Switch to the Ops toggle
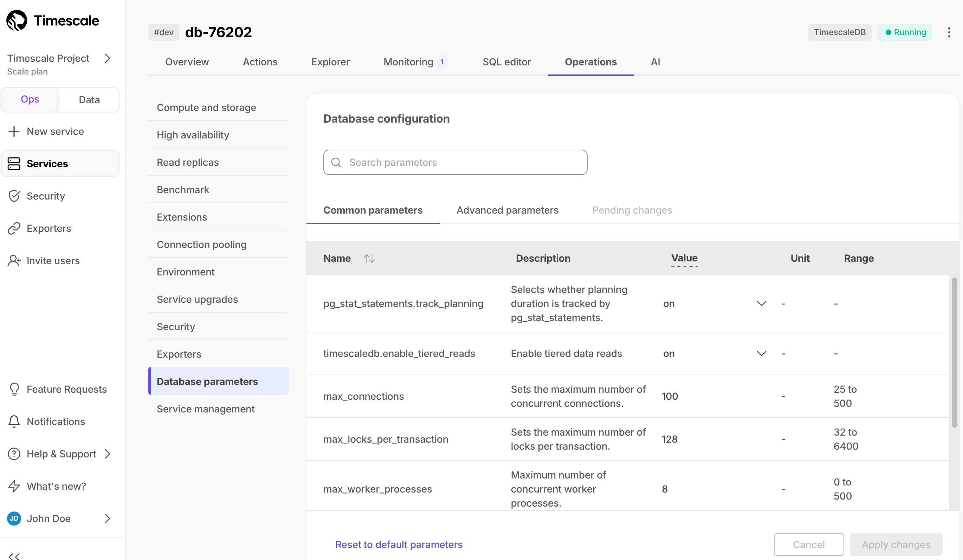This screenshot has height=560, width=963. click(x=30, y=99)
